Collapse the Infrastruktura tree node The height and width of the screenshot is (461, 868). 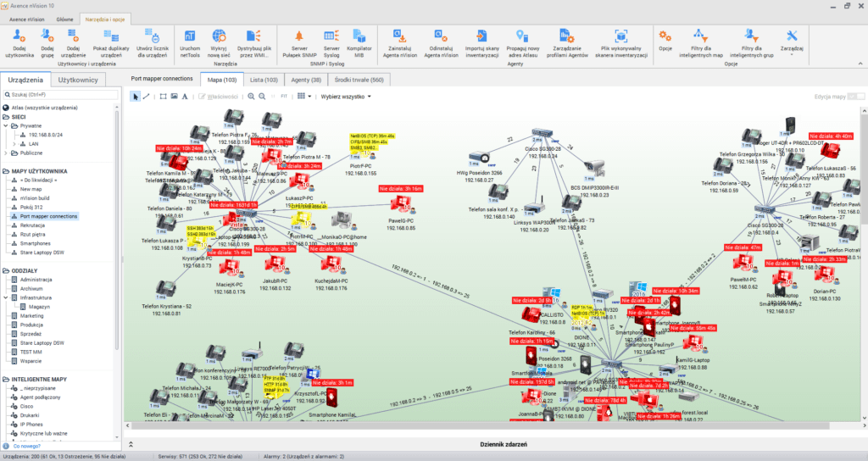[5, 297]
